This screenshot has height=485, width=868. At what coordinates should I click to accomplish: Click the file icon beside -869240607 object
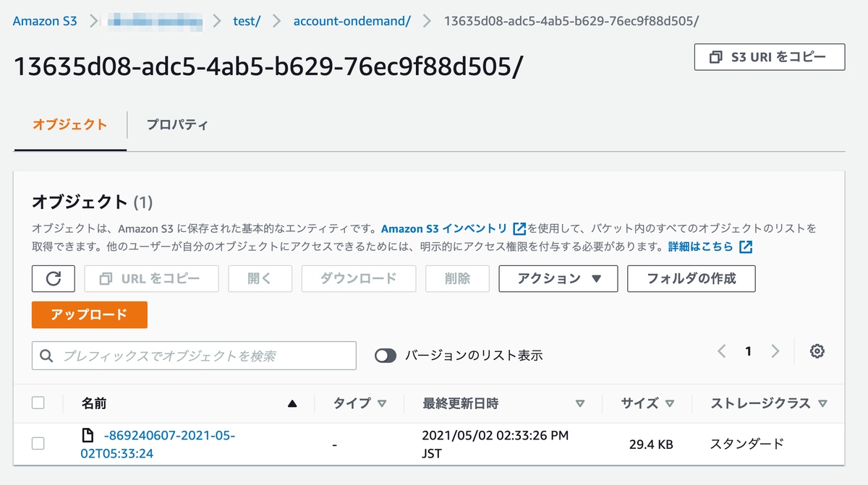[x=88, y=436]
